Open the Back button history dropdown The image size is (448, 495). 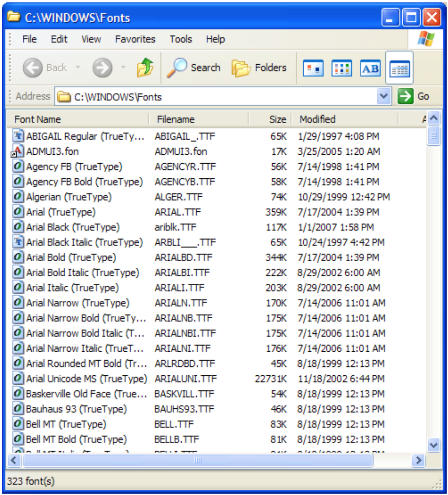78,67
